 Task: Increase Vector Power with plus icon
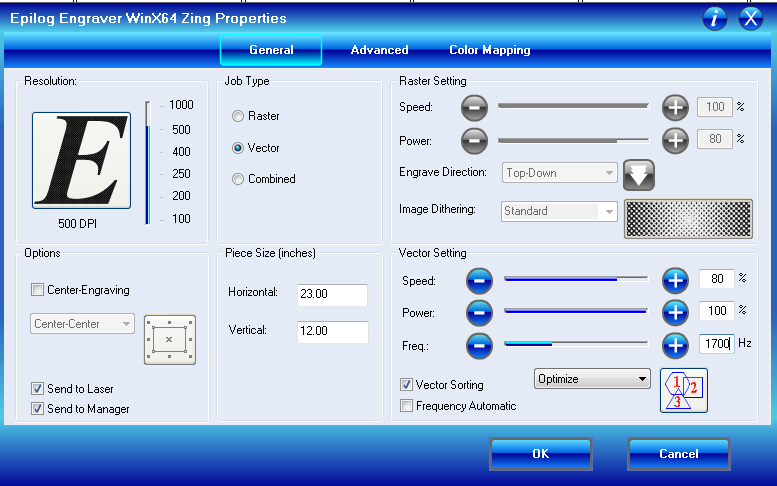click(675, 313)
